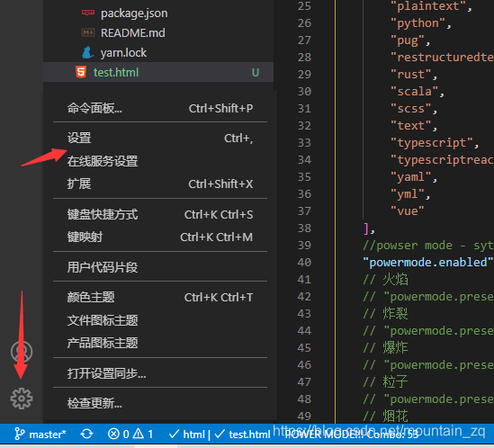Choose 颜色主题 menu entry
The image size is (494, 448).
160,297
